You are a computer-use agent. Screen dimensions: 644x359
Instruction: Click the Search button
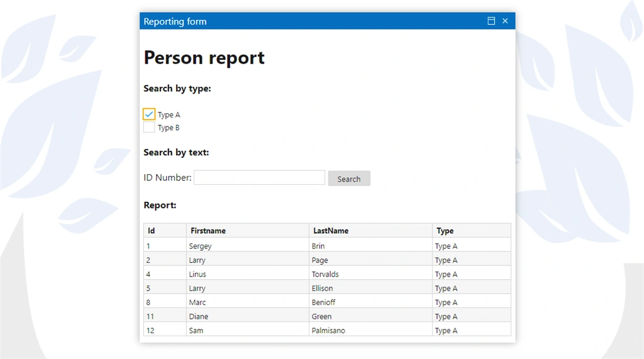(349, 179)
